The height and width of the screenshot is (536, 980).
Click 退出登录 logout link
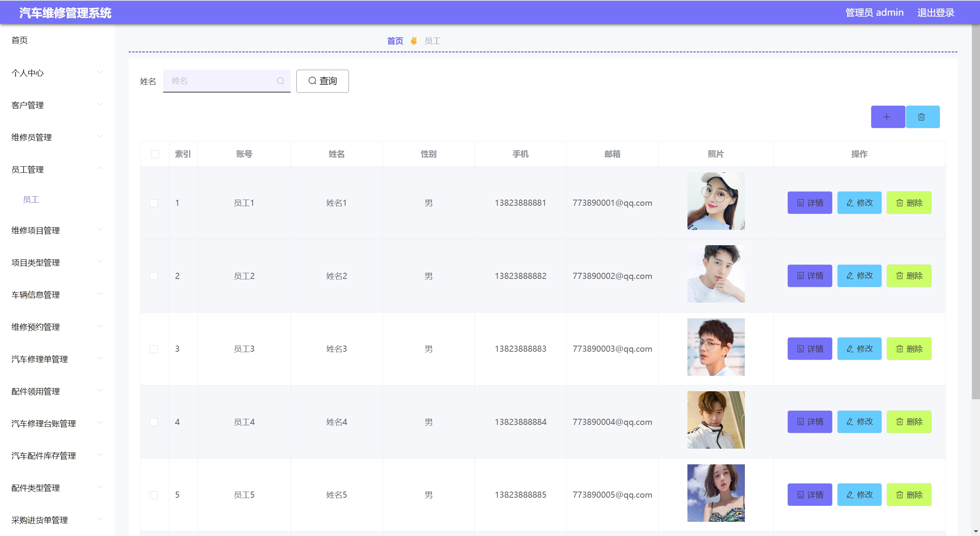[x=935, y=13]
